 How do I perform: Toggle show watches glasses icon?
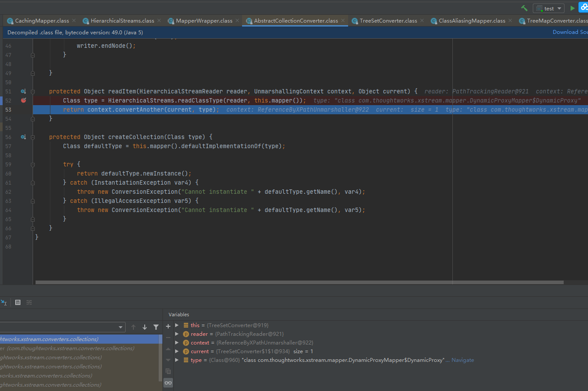point(168,383)
